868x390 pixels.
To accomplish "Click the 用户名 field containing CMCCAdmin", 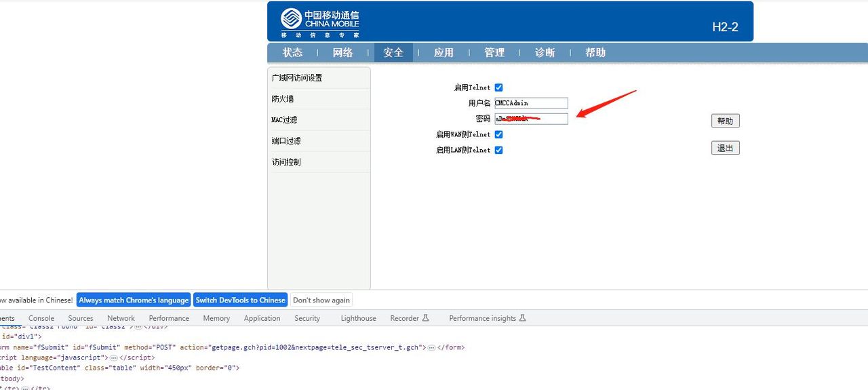I will click(x=531, y=103).
